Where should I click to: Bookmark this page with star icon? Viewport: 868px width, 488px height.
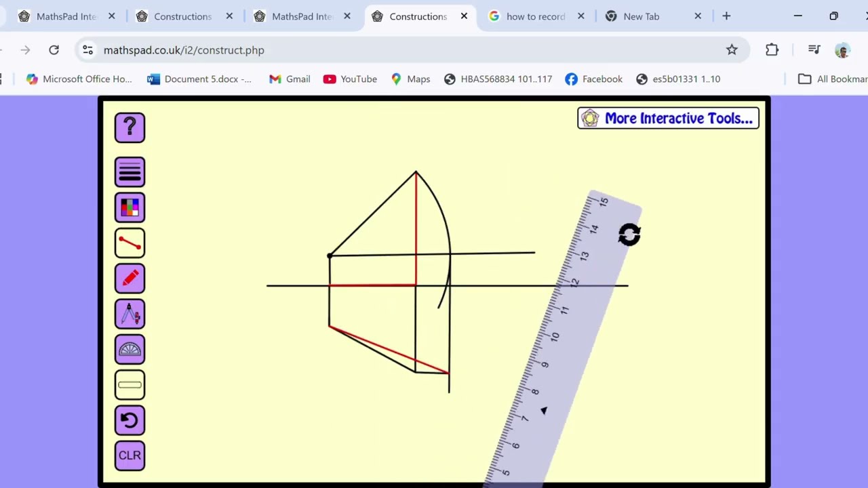click(x=732, y=49)
